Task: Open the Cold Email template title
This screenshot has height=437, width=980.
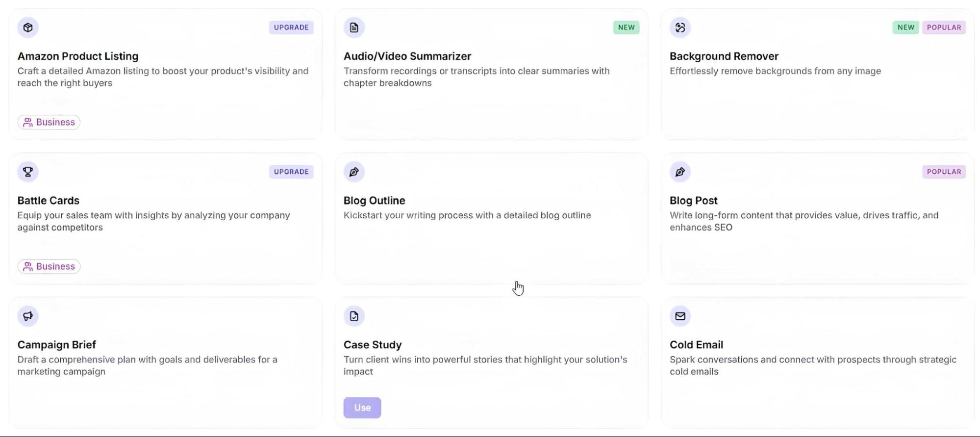Action: [696, 345]
